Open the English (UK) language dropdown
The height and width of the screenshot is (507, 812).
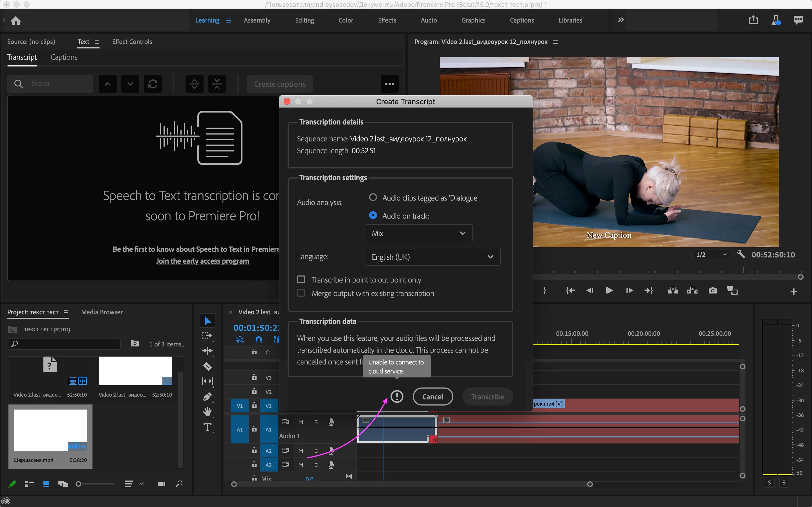(x=432, y=257)
